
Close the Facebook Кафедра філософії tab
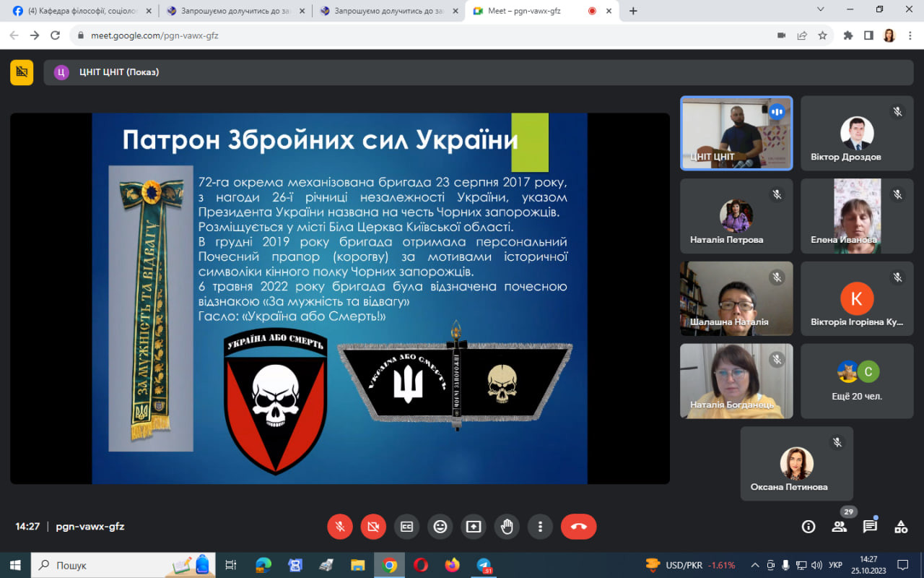[148, 11]
